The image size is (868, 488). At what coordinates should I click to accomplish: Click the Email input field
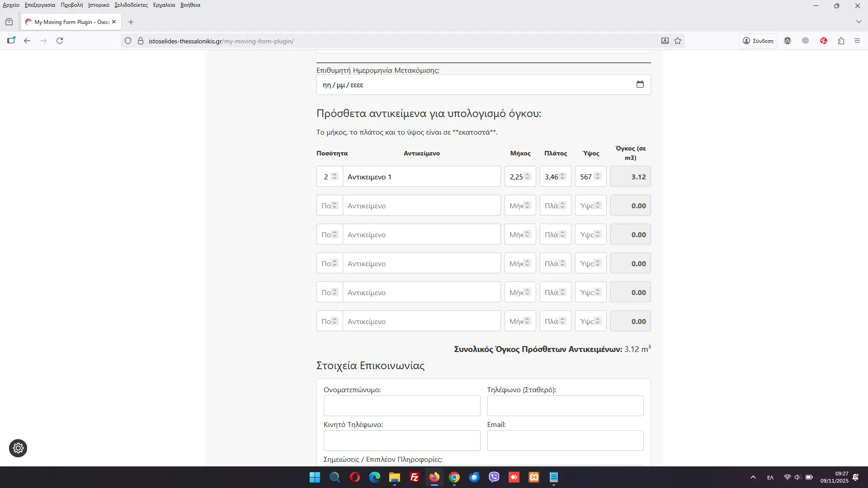pyautogui.click(x=565, y=441)
